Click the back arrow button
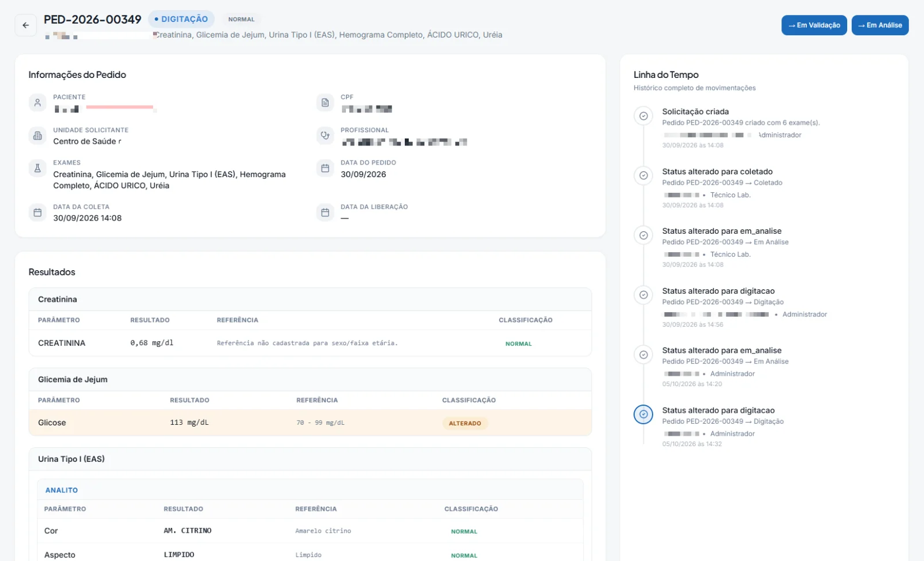This screenshot has width=924, height=561. (x=25, y=25)
